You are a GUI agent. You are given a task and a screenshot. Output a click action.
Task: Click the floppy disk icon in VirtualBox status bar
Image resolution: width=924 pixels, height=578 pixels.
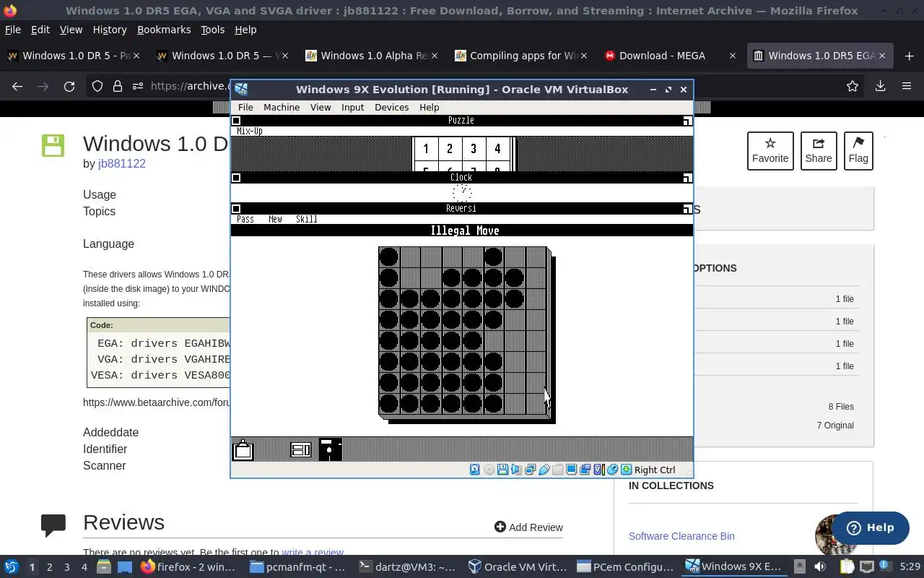click(502, 470)
